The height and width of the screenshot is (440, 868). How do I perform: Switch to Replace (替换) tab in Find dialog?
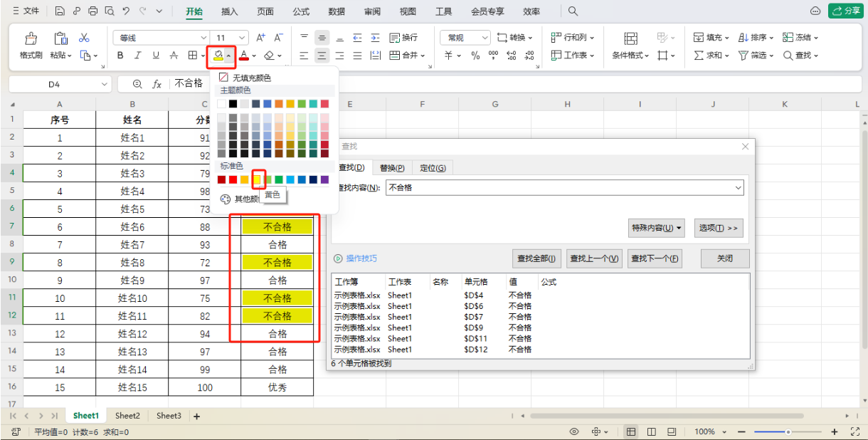coord(392,168)
